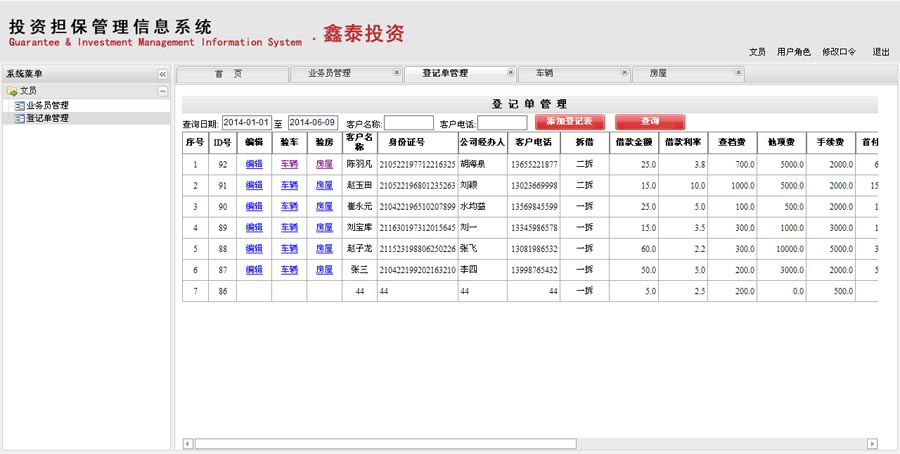Click the 登记单管理 tree item icon
Screen dimensions: 900x454
(x=19, y=118)
